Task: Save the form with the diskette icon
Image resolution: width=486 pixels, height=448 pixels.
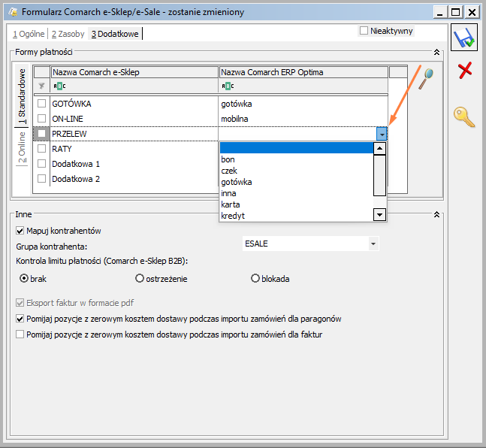Action: [x=464, y=38]
